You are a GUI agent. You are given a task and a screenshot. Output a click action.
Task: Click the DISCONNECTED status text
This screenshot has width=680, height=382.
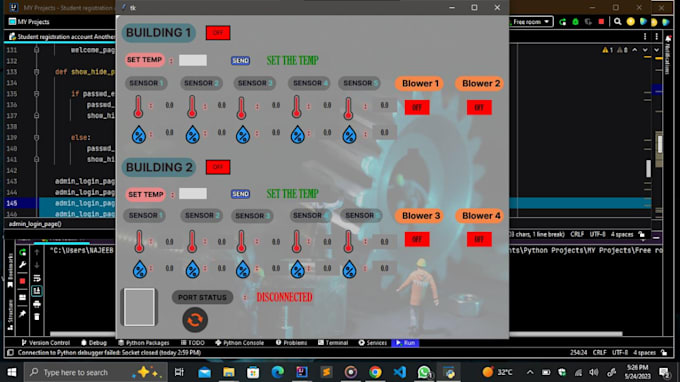284,297
